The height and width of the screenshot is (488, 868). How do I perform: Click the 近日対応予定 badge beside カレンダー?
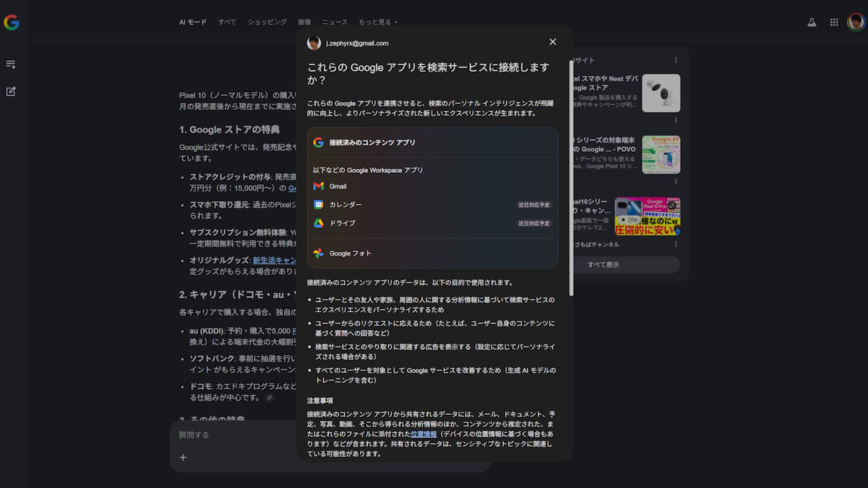pyautogui.click(x=534, y=205)
